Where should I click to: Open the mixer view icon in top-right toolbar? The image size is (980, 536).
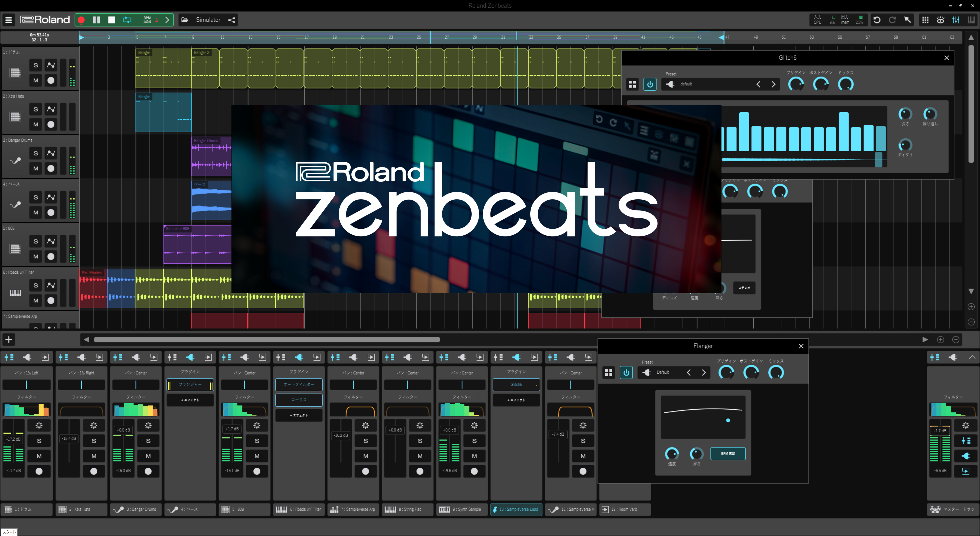coord(956,20)
